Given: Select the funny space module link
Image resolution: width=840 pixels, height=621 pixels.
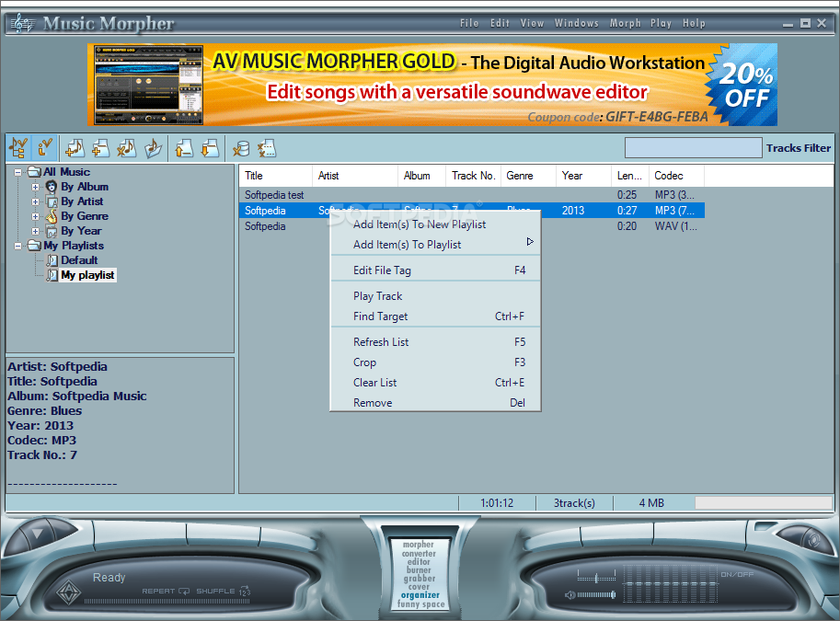Looking at the screenshot, I should pos(421,604).
